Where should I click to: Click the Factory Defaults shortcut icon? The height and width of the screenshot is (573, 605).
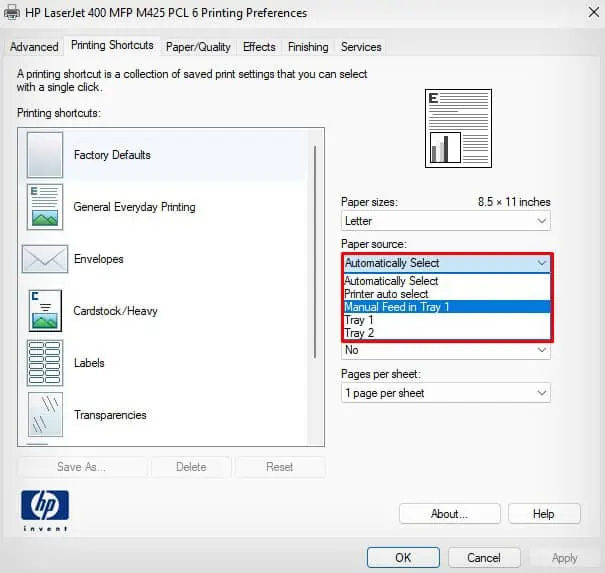click(45, 155)
